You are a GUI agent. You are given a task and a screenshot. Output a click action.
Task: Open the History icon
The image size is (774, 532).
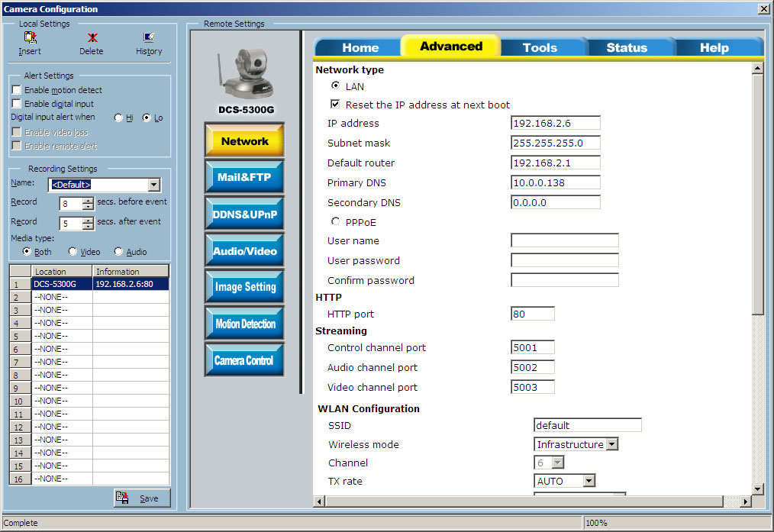149,37
